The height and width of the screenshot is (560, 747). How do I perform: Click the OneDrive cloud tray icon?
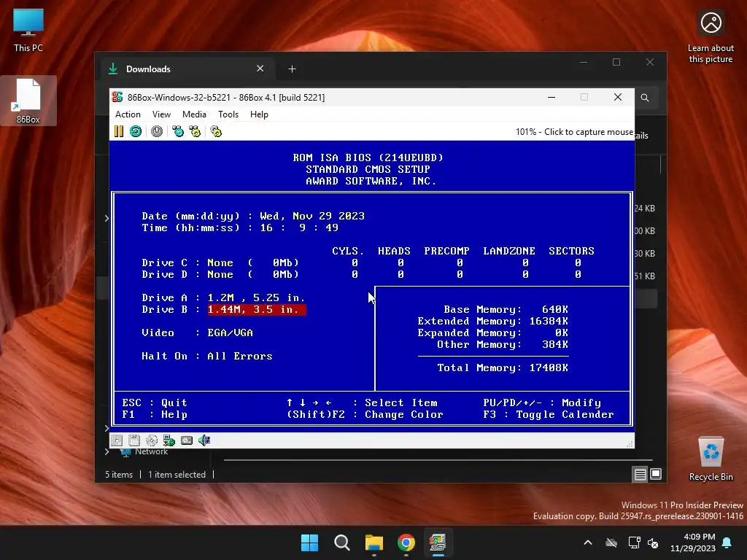coord(611,542)
